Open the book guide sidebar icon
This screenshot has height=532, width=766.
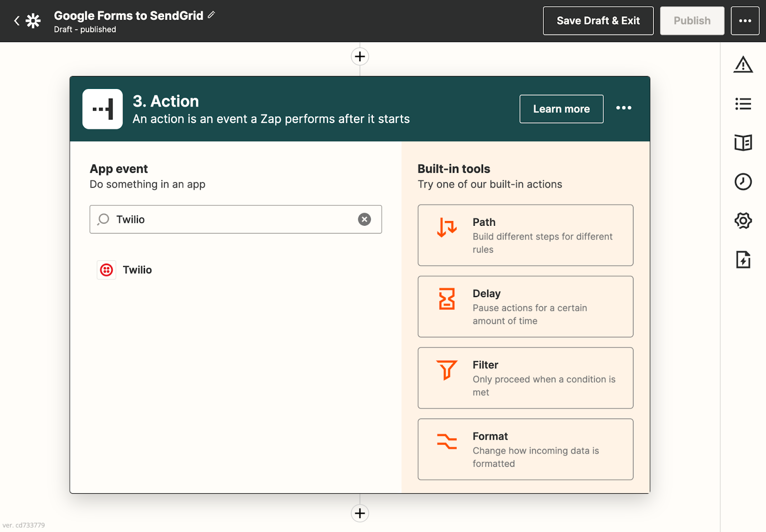[743, 143]
